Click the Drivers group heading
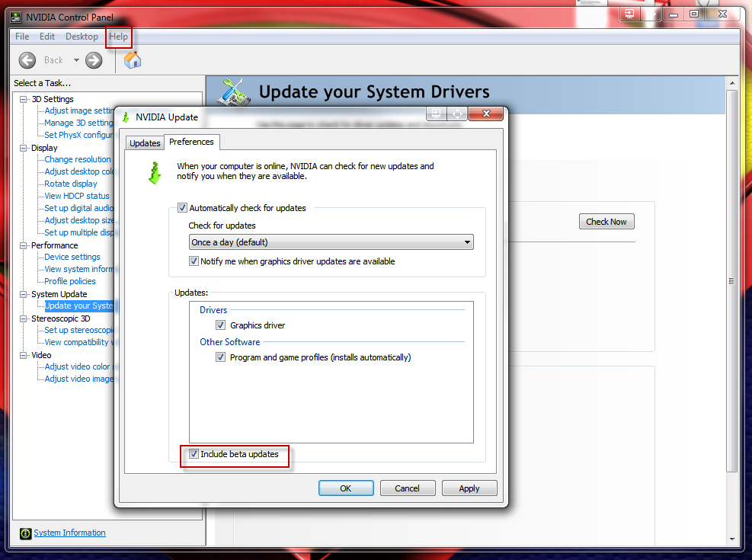 pyautogui.click(x=213, y=310)
